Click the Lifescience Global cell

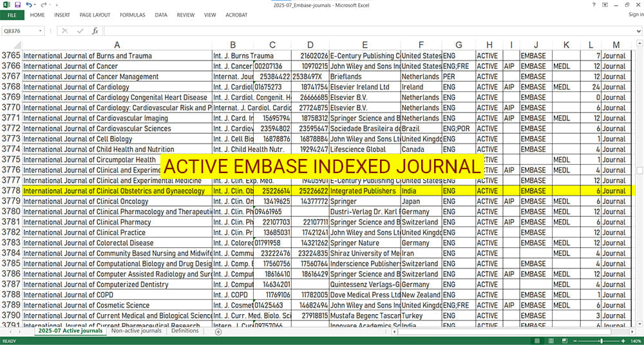click(x=365, y=149)
